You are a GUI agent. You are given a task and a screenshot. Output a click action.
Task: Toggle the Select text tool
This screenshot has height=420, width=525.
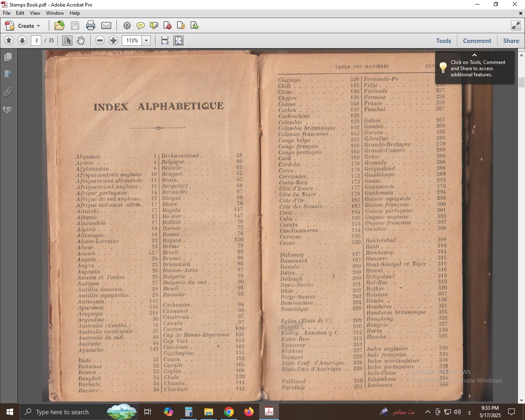67,41
